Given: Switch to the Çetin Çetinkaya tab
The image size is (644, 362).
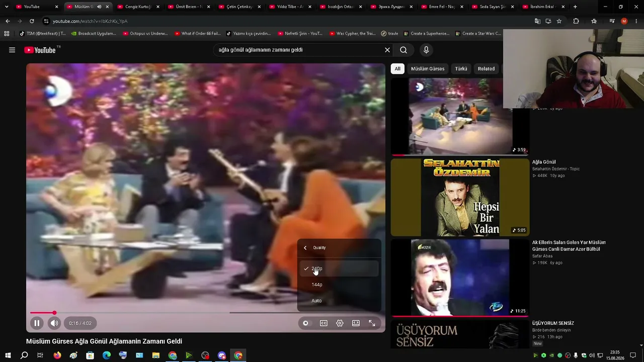Looking at the screenshot, I should (x=239, y=7).
